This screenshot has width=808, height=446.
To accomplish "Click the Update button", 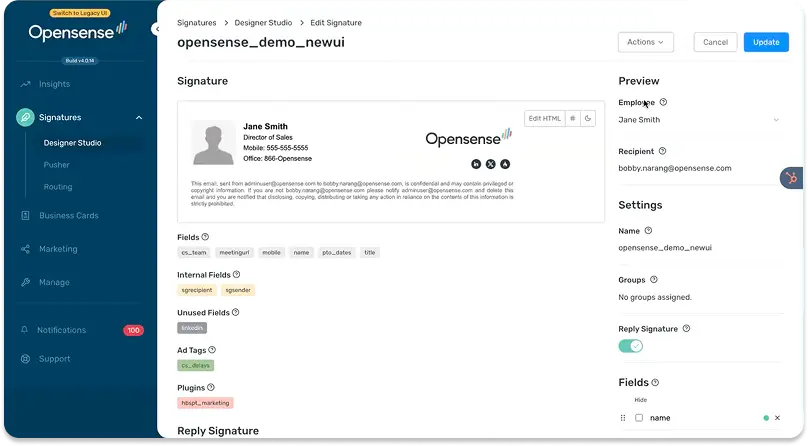I will pyautogui.click(x=766, y=42).
